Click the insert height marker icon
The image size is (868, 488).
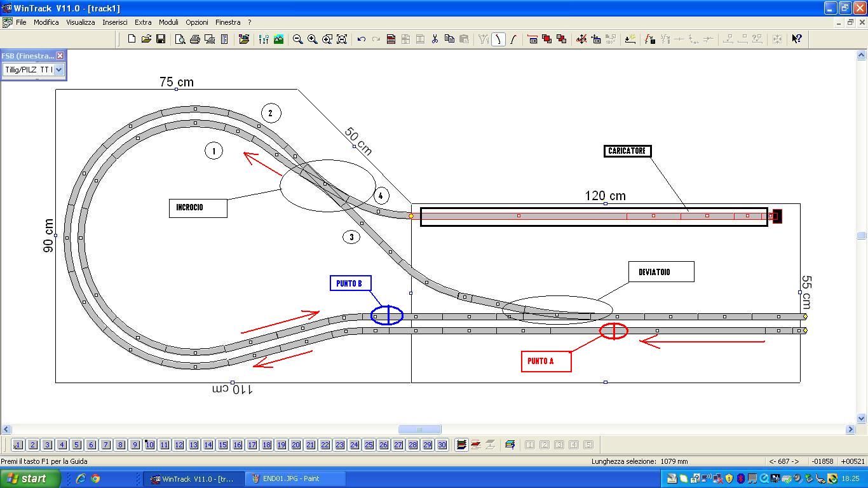pyautogui.click(x=630, y=39)
